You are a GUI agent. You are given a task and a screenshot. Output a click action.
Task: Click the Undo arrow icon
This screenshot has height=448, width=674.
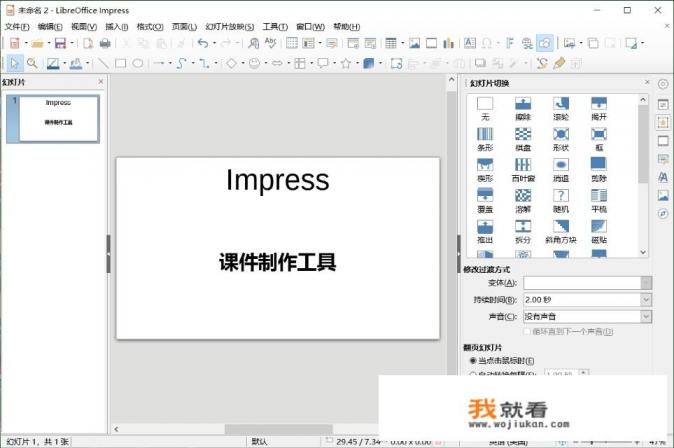pyautogui.click(x=203, y=43)
